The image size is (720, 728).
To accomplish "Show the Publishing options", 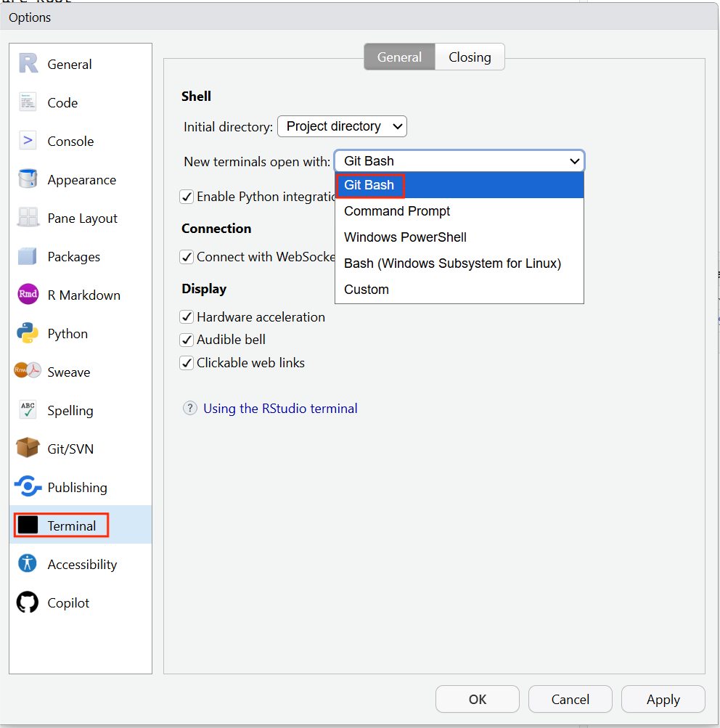I will coord(81,488).
